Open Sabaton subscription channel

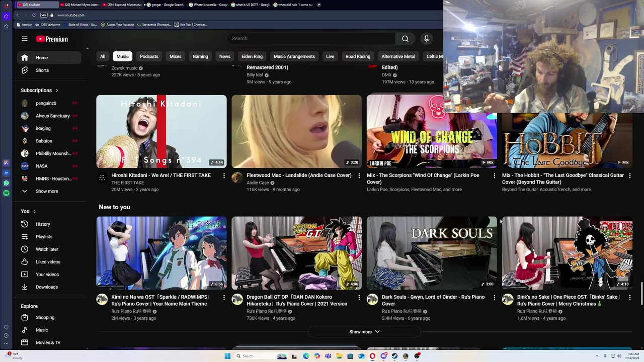(x=49, y=141)
